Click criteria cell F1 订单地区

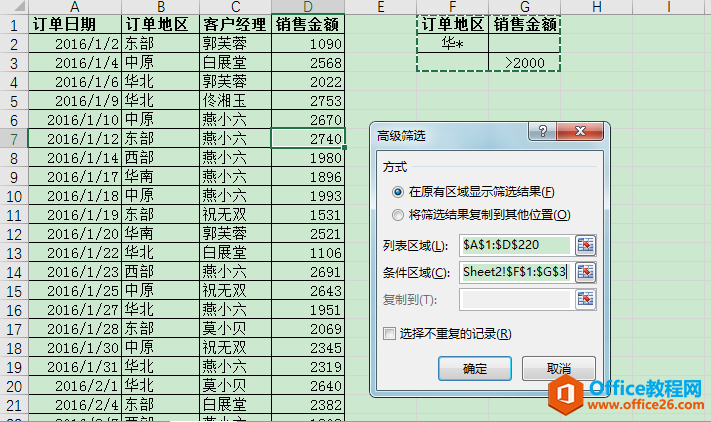(x=453, y=24)
